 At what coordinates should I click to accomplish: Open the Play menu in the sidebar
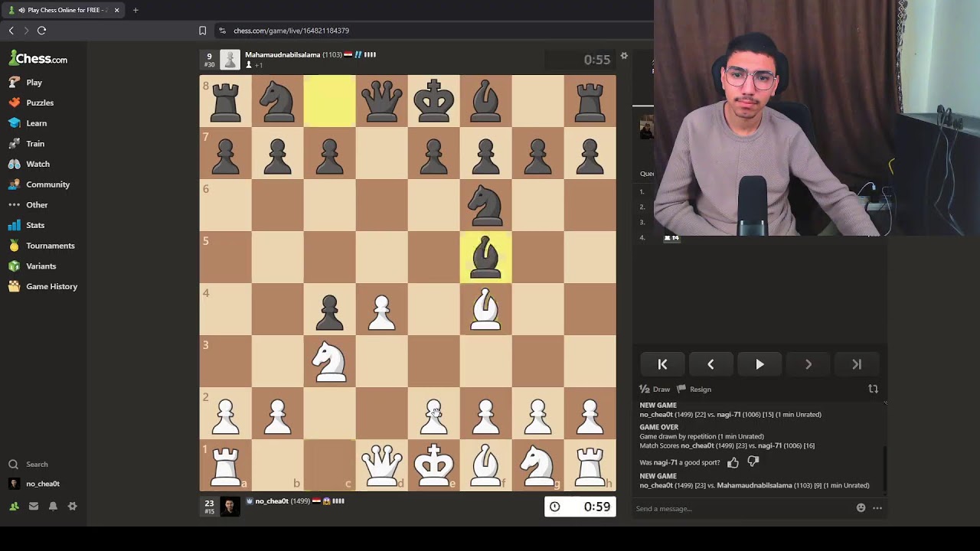[25, 82]
